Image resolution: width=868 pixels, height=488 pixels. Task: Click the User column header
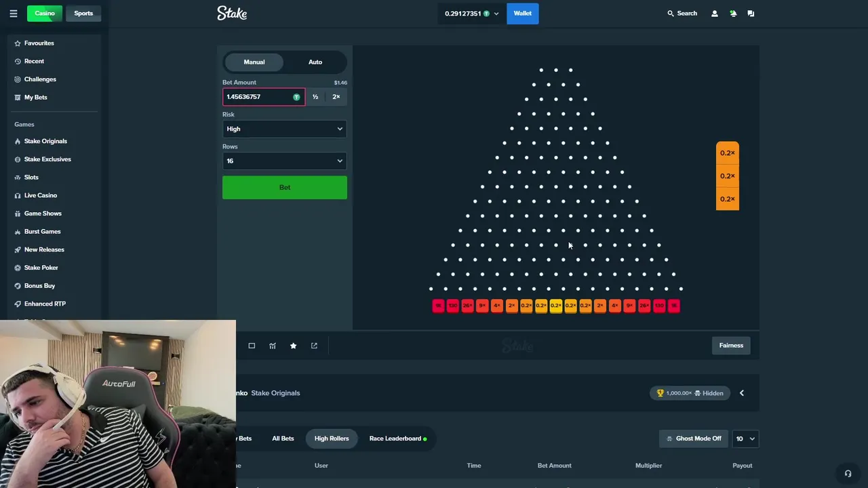tap(321, 466)
